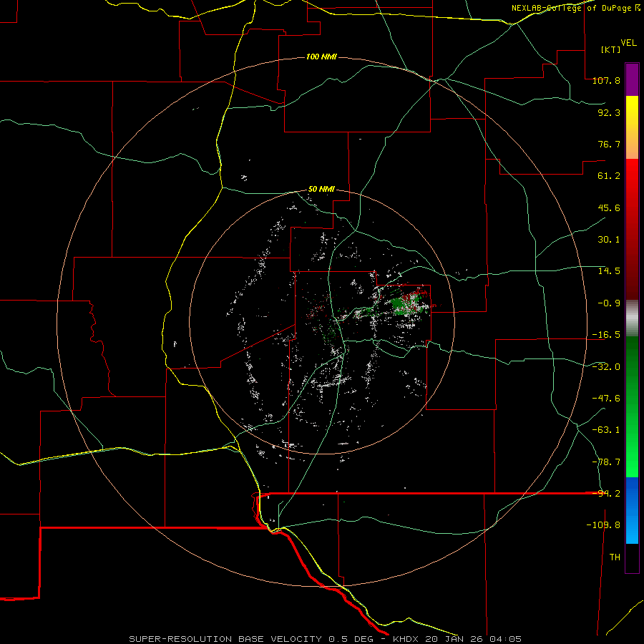644x644 pixels.
Task: Click the 107.8 velocity scale value
Action: pyautogui.click(x=606, y=80)
